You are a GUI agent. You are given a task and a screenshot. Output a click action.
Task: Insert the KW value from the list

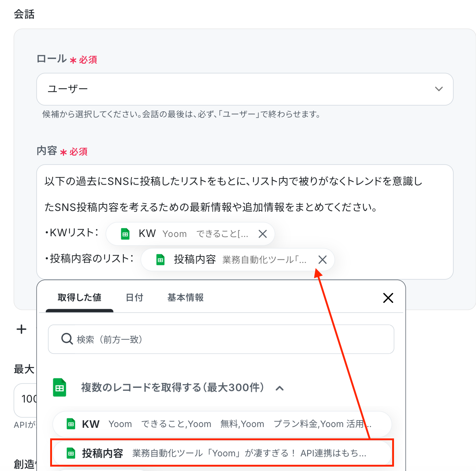tap(222, 424)
